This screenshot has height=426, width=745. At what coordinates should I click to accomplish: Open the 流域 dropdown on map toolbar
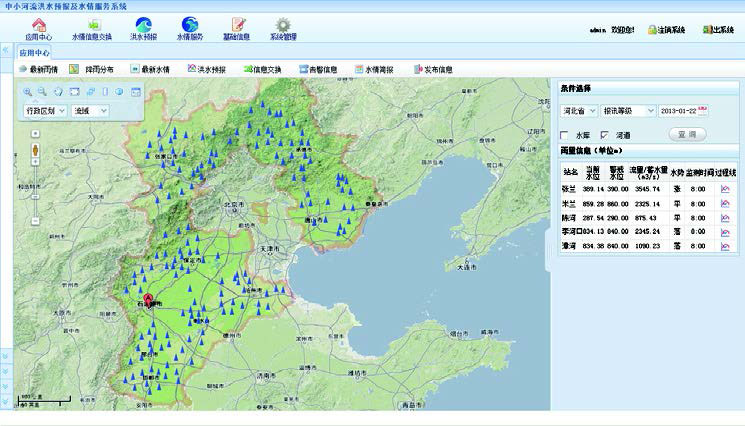103,111
